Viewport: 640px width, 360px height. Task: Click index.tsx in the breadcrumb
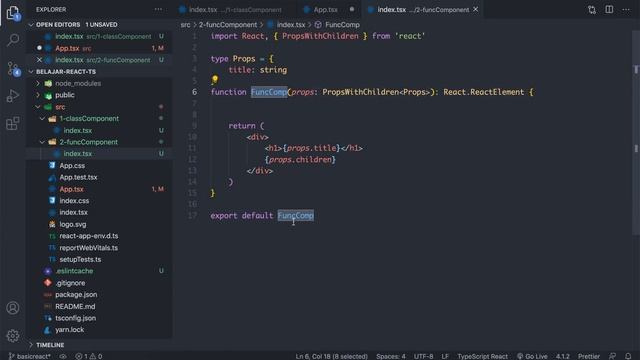click(291, 25)
